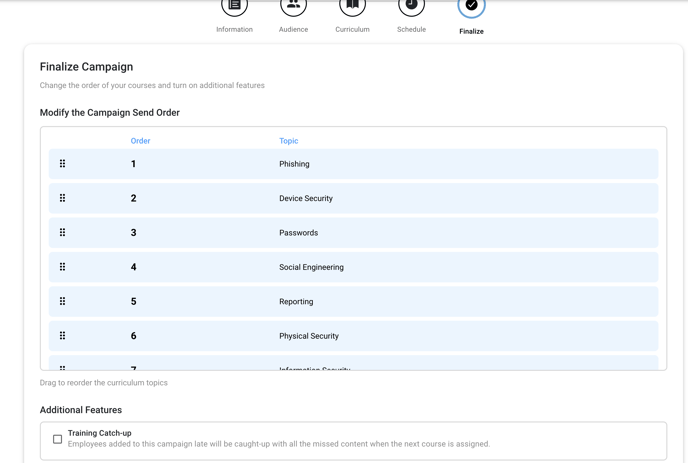The image size is (688, 463).
Task: Click order number 6
Action: 133,336
